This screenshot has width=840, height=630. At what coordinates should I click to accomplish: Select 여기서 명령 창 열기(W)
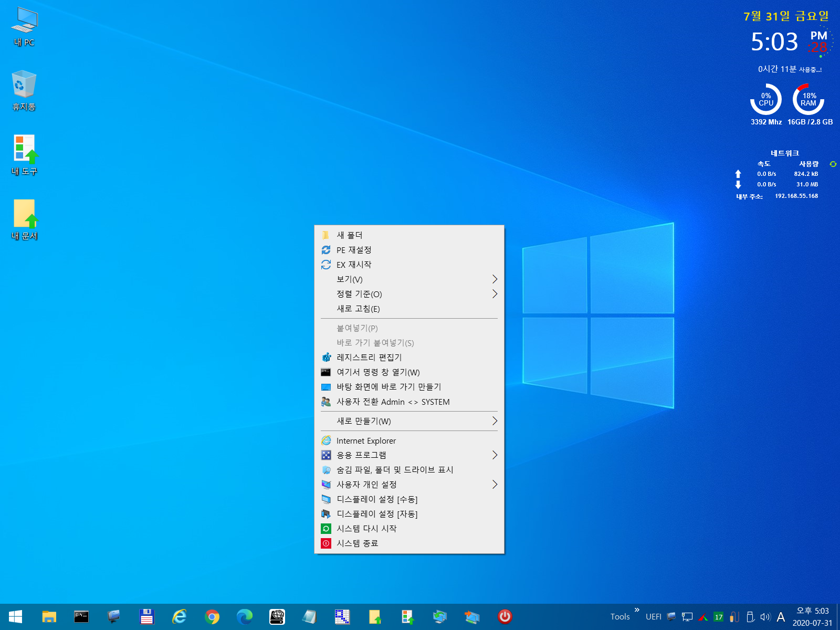coord(409,372)
